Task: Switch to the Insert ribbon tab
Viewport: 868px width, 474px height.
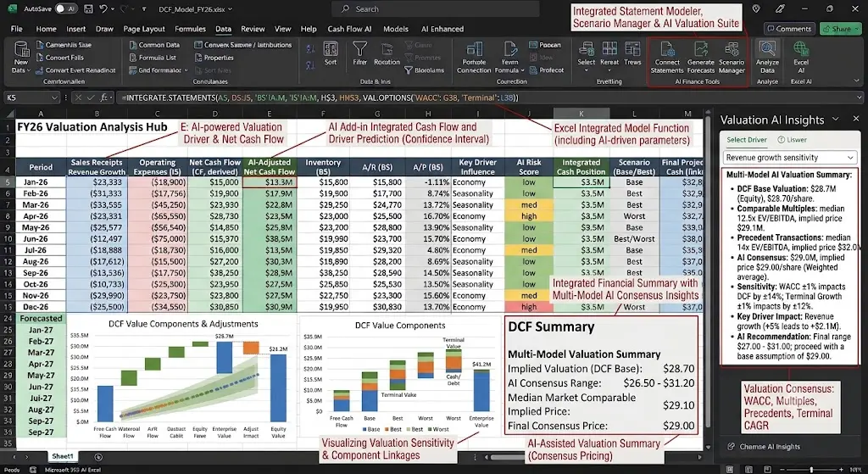Action: tap(75, 29)
